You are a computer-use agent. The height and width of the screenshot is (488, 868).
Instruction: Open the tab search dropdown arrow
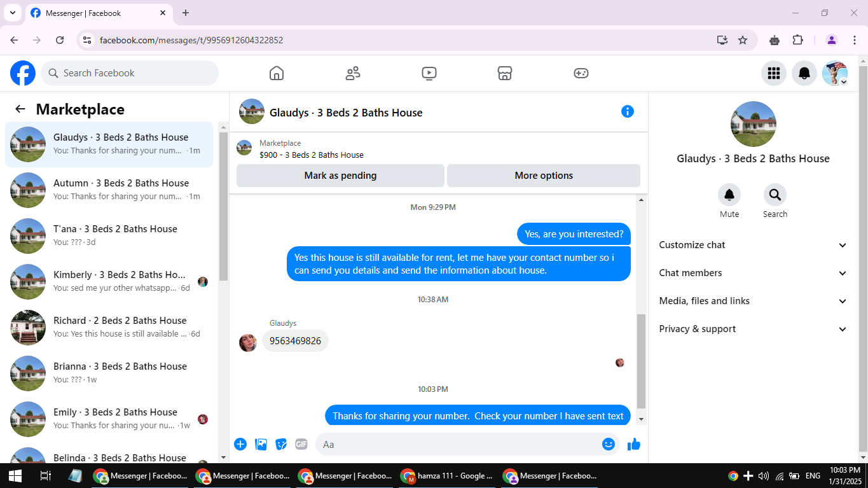[x=12, y=13]
